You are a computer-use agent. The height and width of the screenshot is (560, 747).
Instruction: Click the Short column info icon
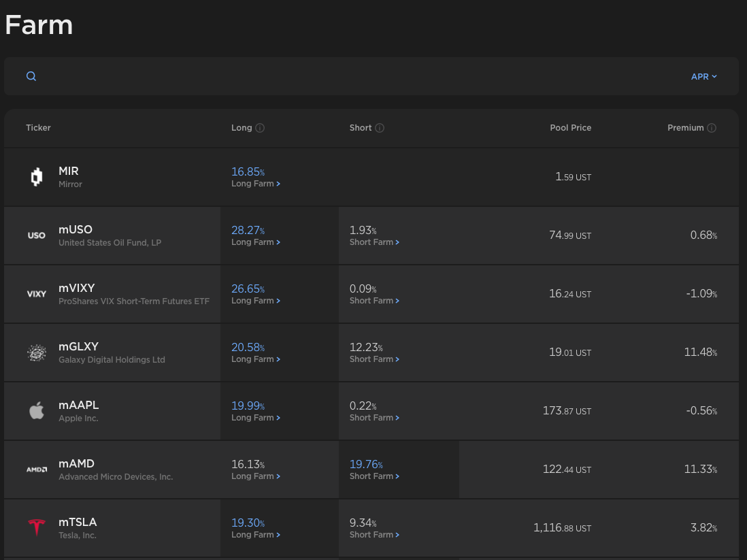(380, 128)
